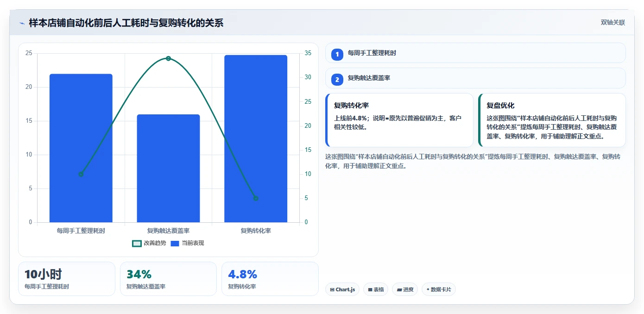The width and height of the screenshot is (644, 314).
Task: Click the trend line point near 5
Action: 256,198
